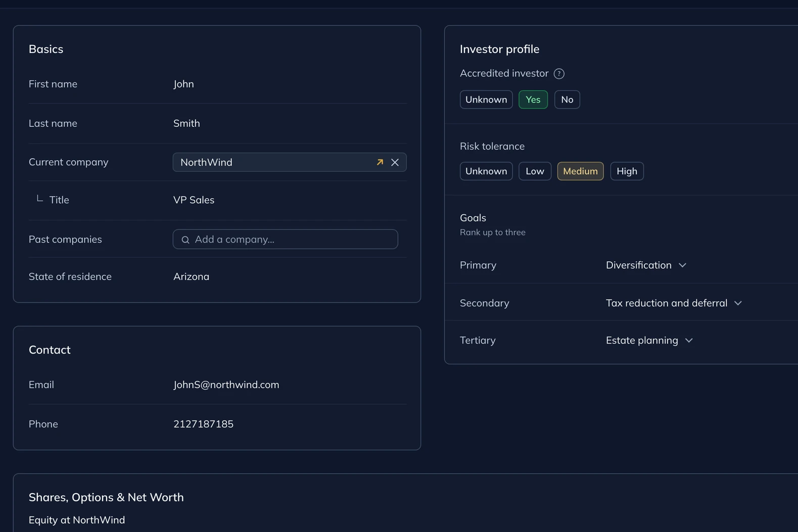Edit the first name value John
This screenshot has height=532, width=798.
[x=183, y=84]
